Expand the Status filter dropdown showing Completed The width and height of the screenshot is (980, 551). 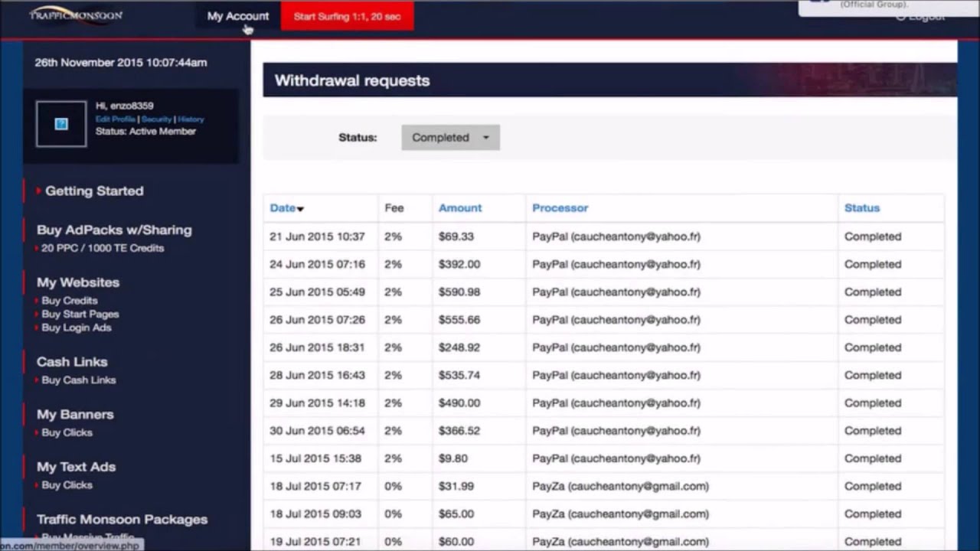click(450, 138)
